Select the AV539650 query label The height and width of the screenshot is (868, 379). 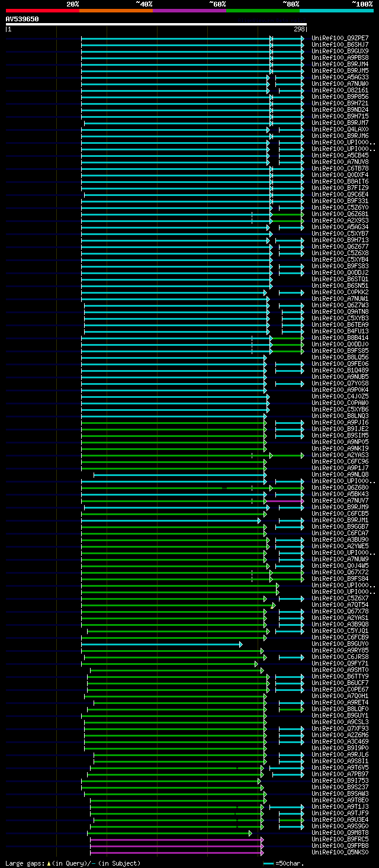click(x=23, y=19)
